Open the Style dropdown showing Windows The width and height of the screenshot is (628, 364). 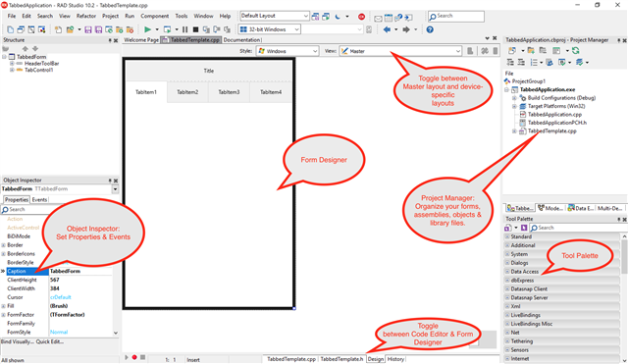point(288,51)
